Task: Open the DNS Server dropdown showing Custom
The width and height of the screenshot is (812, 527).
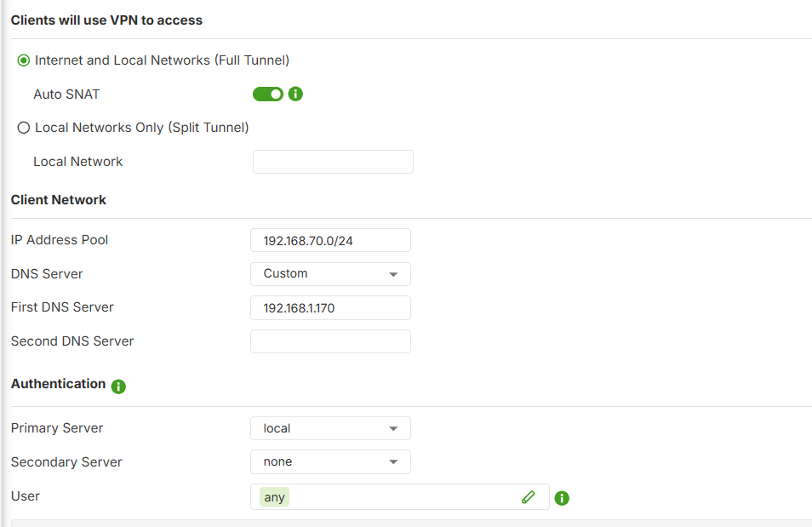Action: pos(330,274)
